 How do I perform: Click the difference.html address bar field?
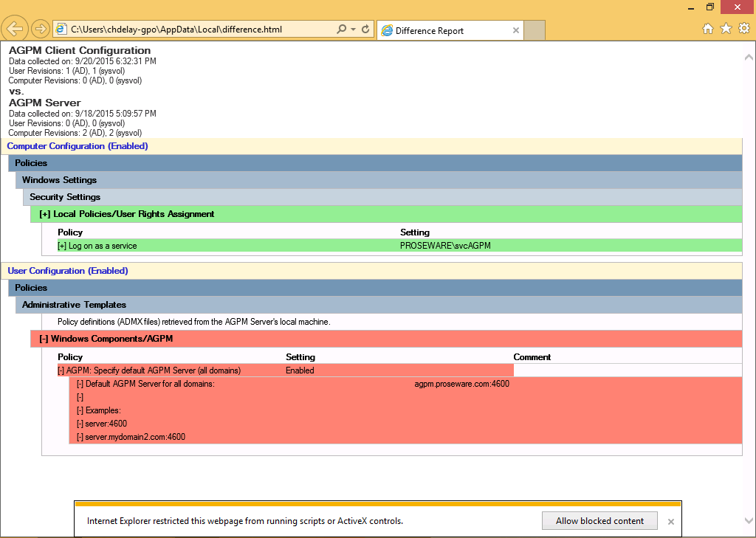click(199, 30)
